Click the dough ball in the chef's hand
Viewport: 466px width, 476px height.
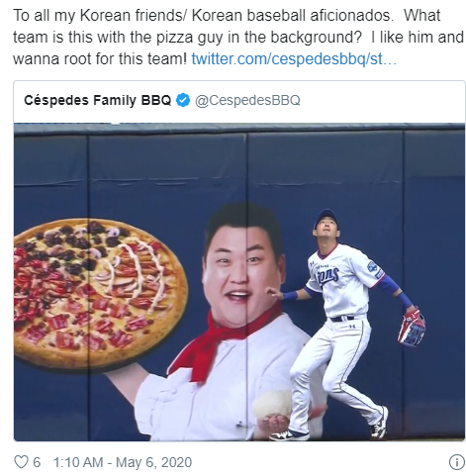(x=272, y=404)
